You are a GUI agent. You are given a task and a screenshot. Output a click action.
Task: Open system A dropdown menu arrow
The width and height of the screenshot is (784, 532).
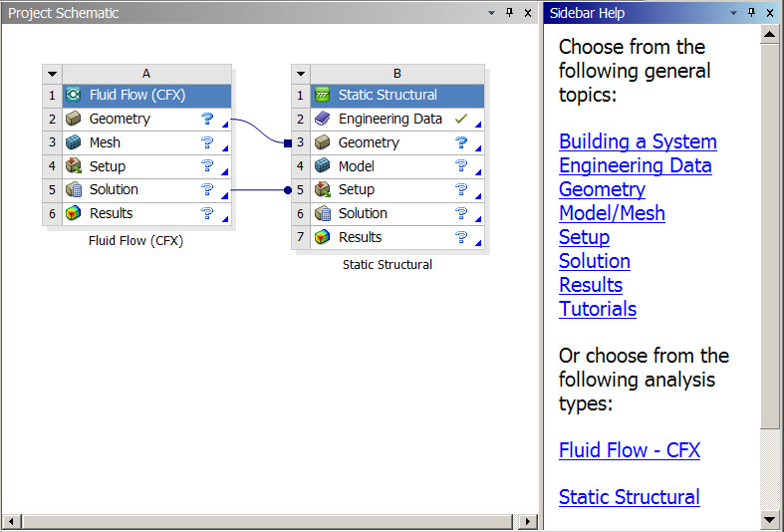[52, 74]
